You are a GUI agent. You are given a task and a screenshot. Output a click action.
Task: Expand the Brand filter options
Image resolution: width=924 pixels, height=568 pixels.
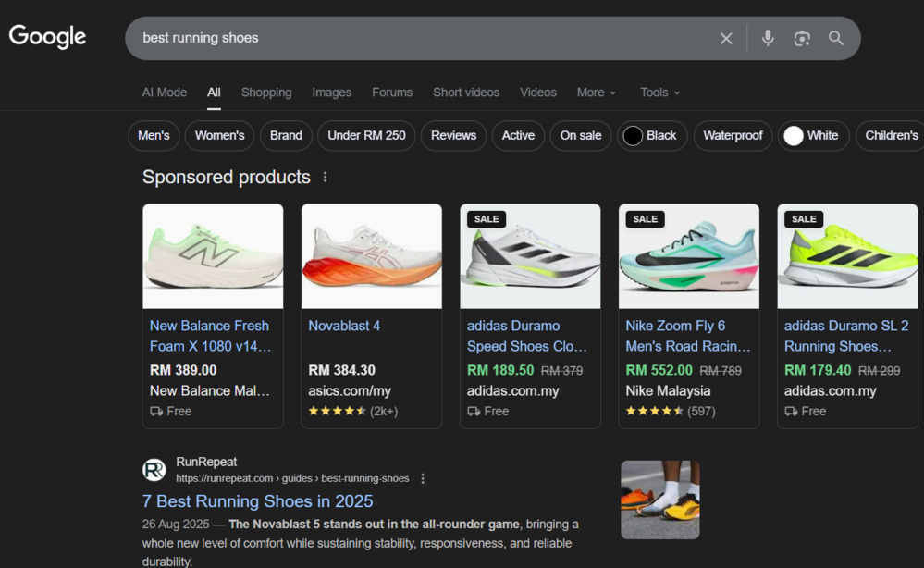click(x=285, y=135)
